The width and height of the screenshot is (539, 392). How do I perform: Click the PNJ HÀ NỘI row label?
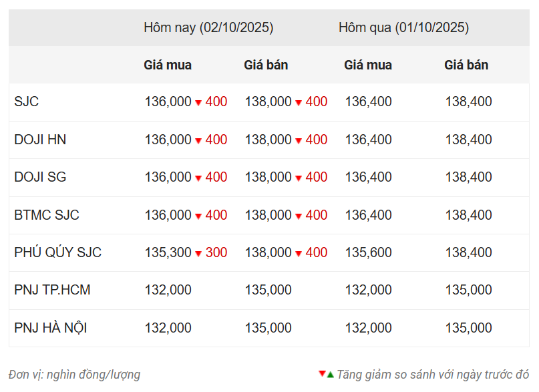[51, 329]
